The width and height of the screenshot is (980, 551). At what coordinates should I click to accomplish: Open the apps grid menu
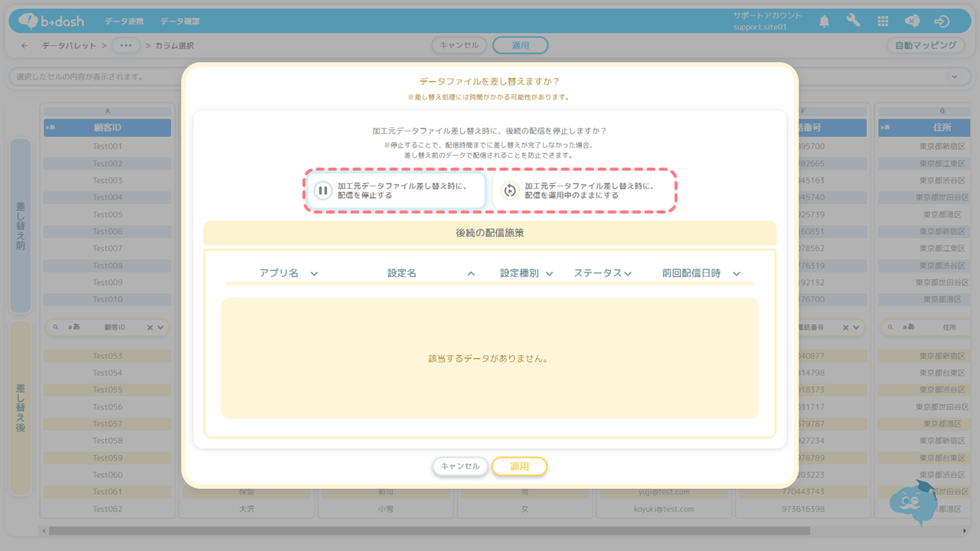point(883,21)
